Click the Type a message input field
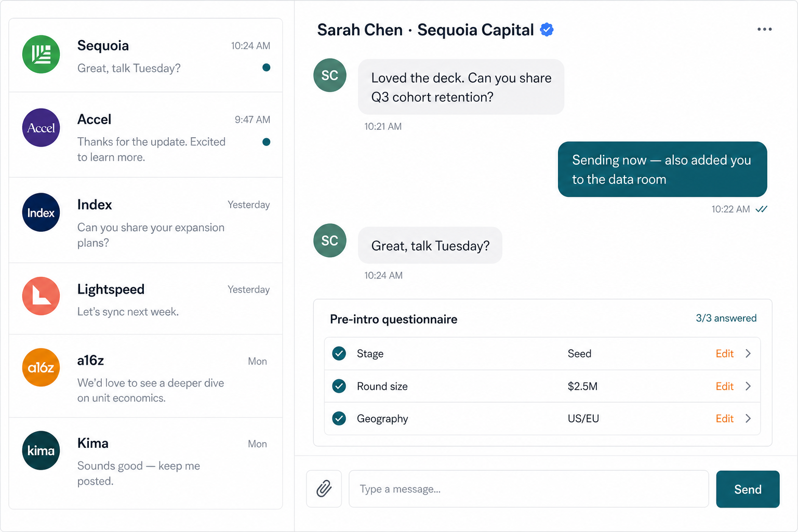The height and width of the screenshot is (532, 798). 529,489
